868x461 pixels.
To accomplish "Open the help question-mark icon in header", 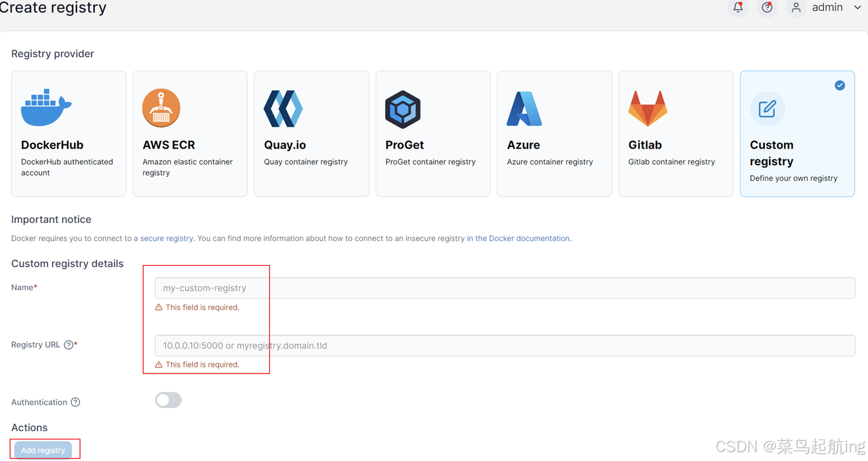I will pos(767,7).
